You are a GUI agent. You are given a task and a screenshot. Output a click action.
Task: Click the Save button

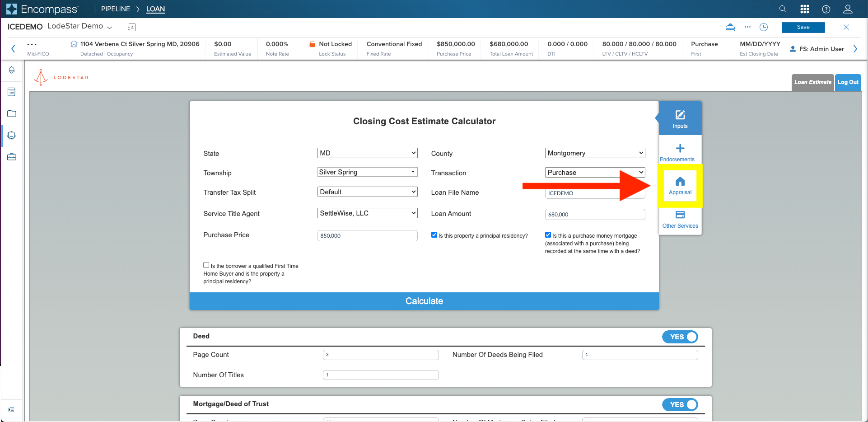(x=803, y=27)
